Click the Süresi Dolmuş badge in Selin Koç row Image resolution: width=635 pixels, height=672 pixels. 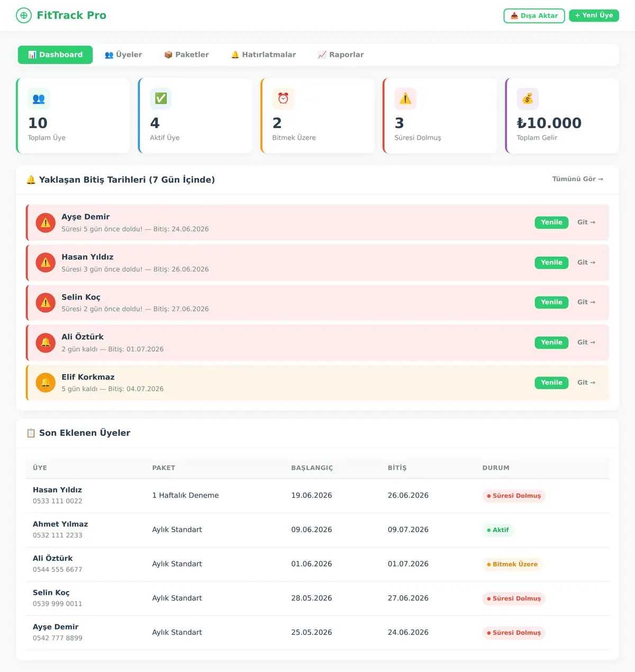click(x=514, y=599)
